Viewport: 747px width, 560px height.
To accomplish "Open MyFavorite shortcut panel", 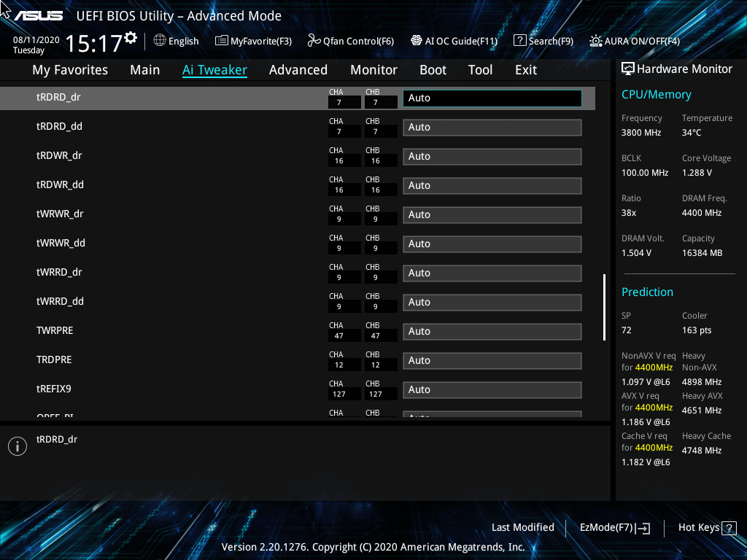I will tap(253, 41).
